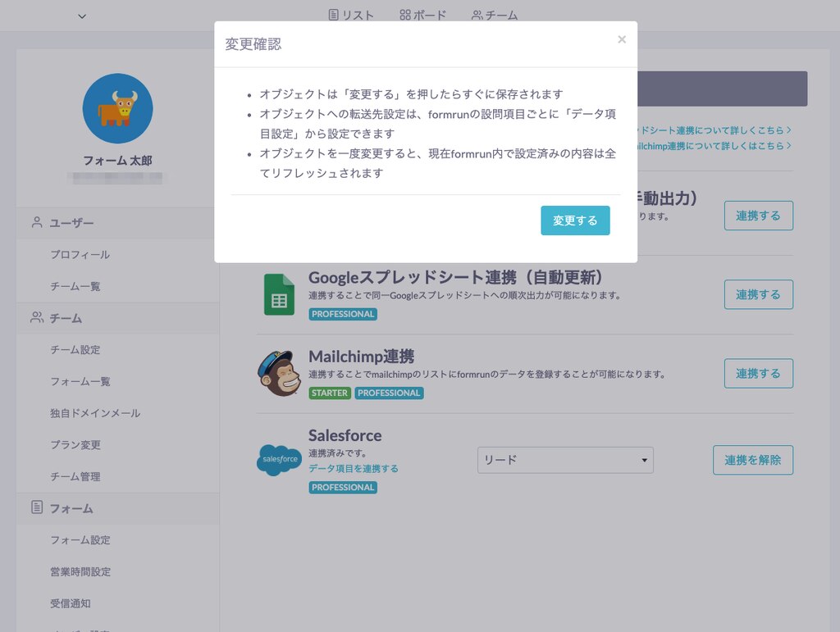Open the データ項目を連携する link

point(354,469)
